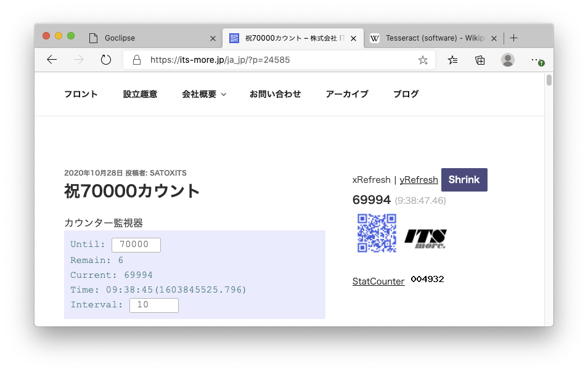Click the browser back arrow
Image resolution: width=588 pixels, height=372 pixels.
(x=52, y=60)
